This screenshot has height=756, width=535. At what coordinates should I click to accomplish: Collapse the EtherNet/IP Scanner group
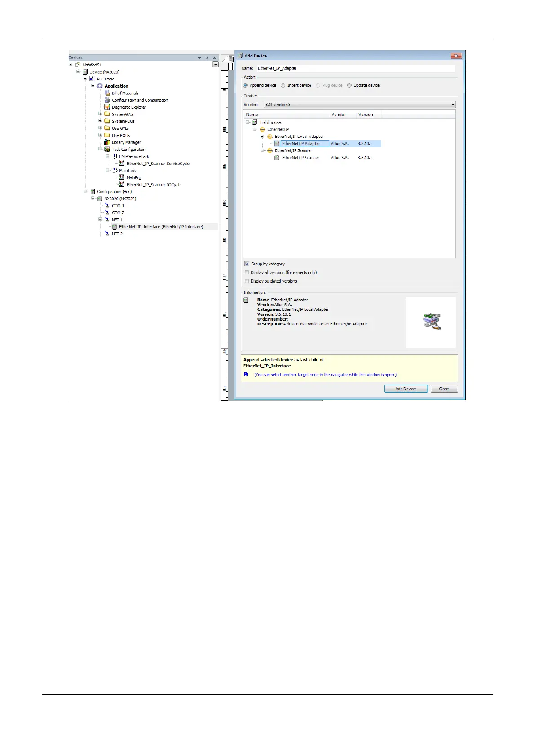click(262, 150)
